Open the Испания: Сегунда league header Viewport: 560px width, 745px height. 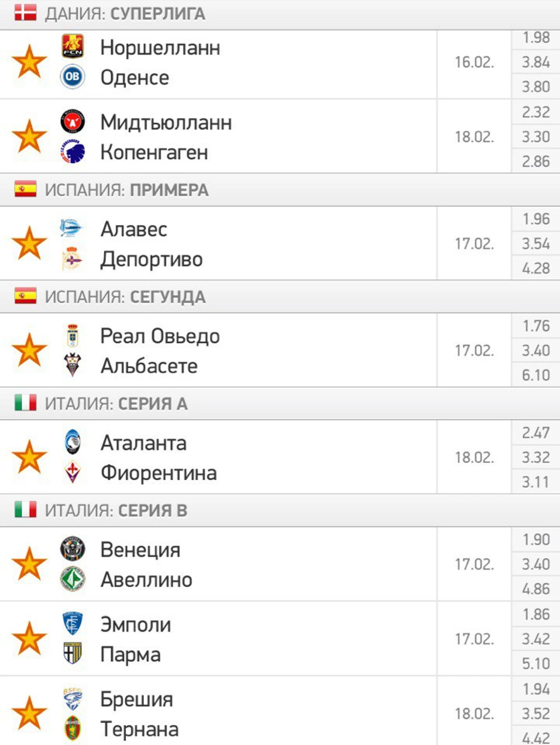click(x=280, y=297)
